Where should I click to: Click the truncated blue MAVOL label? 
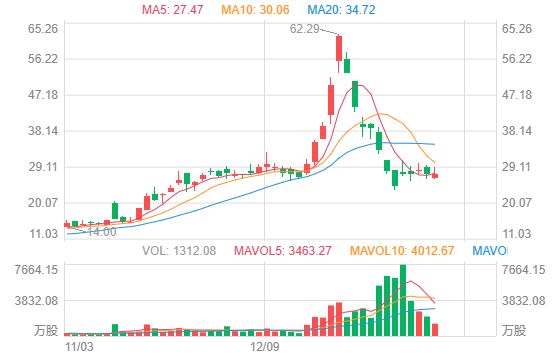[489, 251]
